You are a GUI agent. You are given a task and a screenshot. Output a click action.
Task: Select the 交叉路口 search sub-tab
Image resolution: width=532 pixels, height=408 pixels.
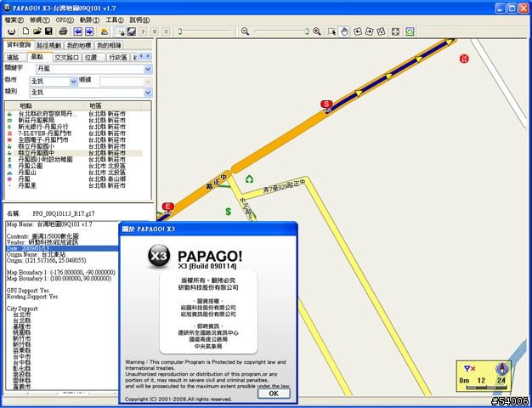pyautogui.click(x=67, y=57)
